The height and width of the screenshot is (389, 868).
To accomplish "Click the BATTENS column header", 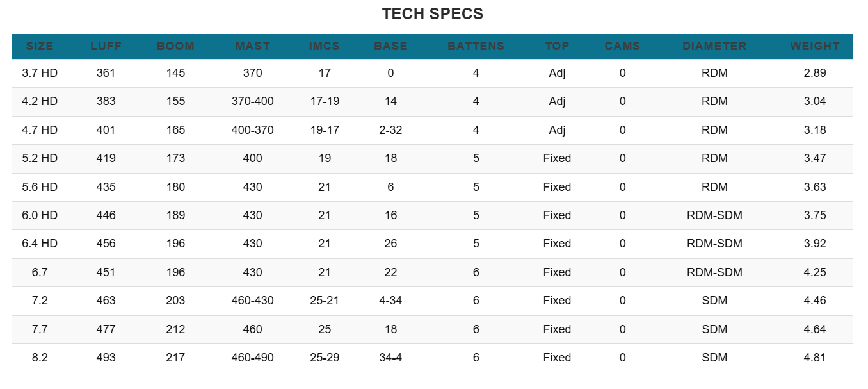I will (476, 46).
